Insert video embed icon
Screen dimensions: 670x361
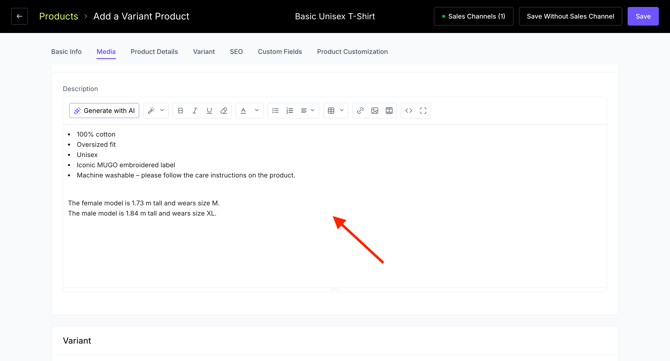[389, 111]
